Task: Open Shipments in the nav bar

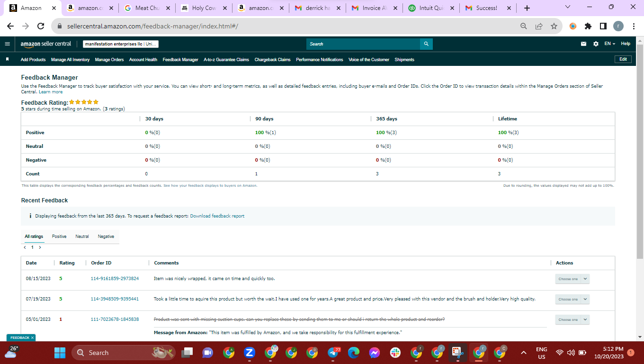Action: (404, 60)
